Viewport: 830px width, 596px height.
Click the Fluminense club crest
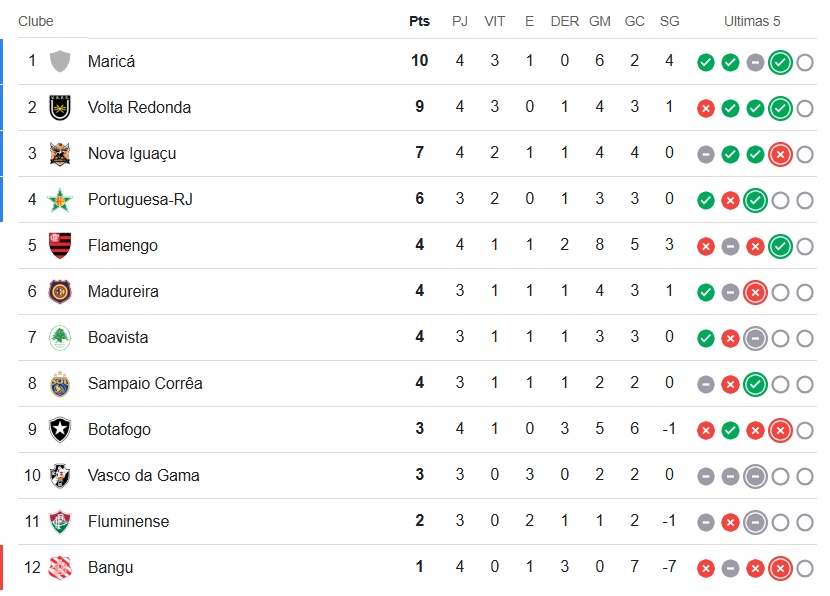pyautogui.click(x=60, y=521)
